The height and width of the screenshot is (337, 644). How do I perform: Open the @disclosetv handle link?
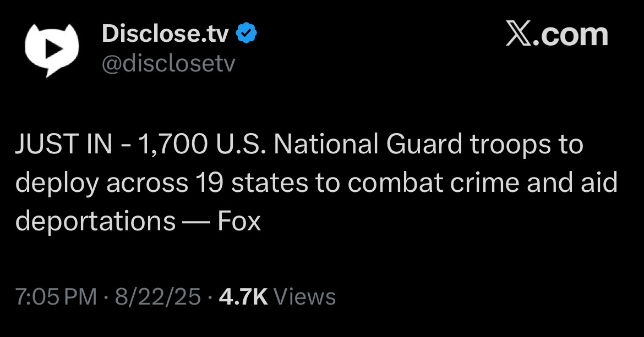click(x=168, y=64)
